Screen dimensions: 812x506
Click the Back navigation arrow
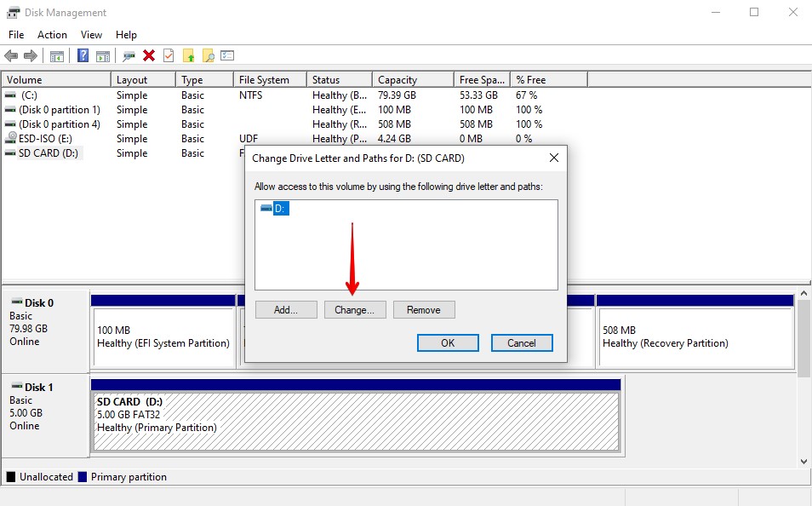coord(12,55)
